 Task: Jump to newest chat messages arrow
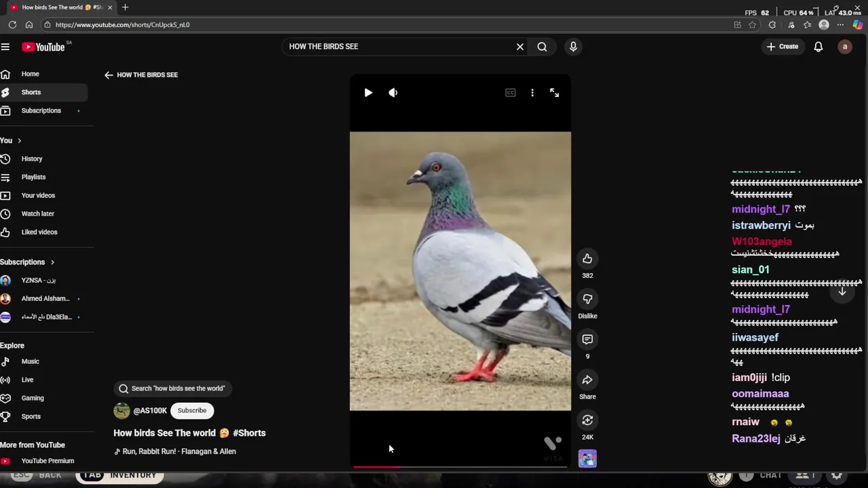842,291
